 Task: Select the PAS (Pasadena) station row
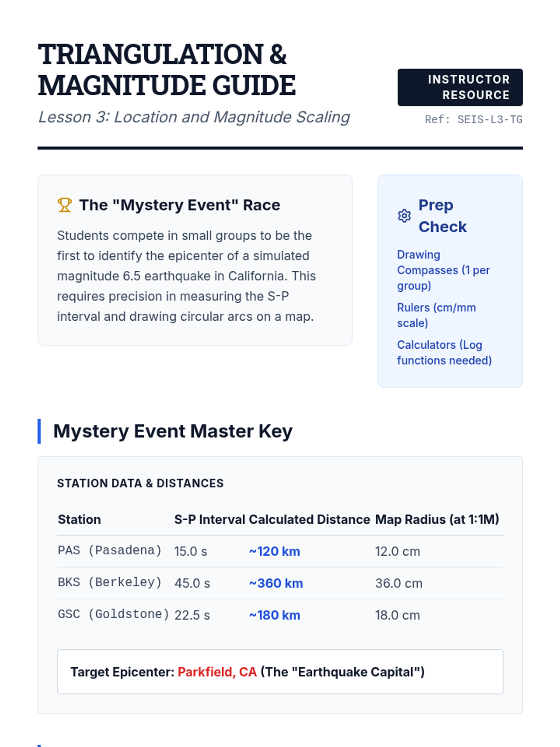click(110, 551)
